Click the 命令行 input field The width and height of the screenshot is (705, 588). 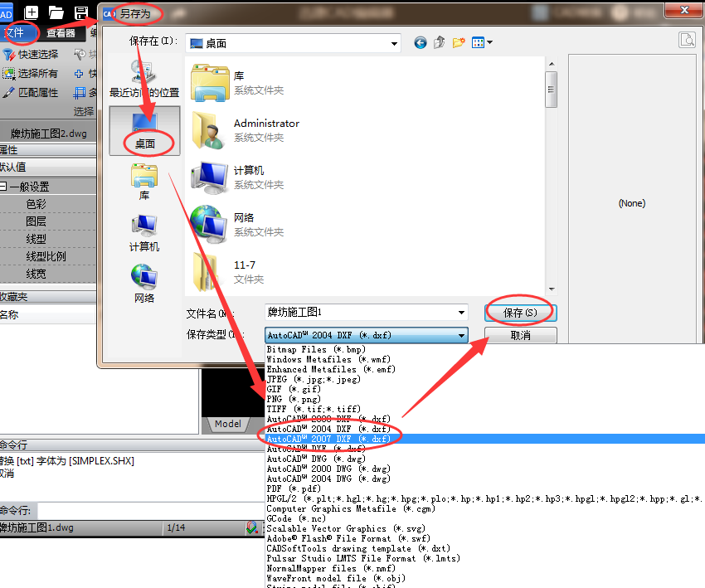151,511
